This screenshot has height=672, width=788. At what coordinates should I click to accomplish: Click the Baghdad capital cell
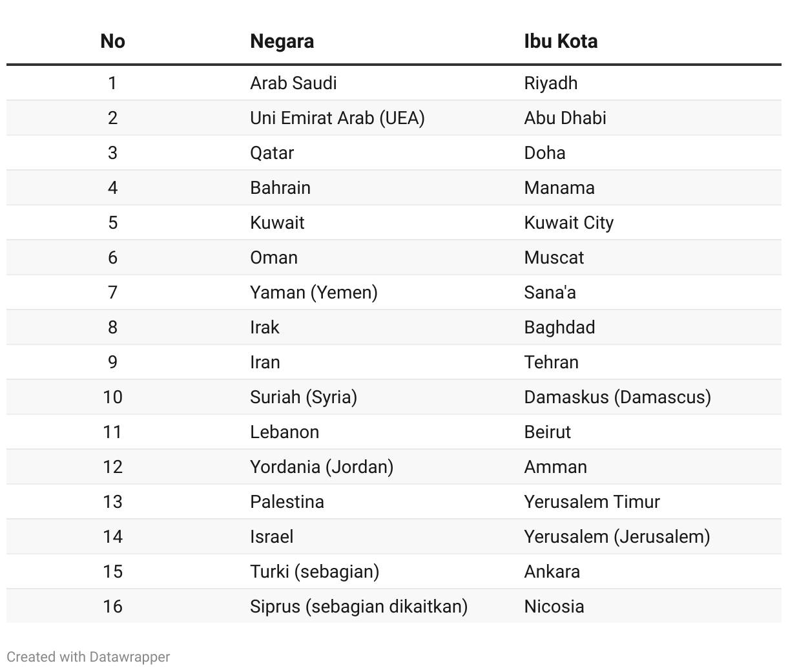coord(559,328)
